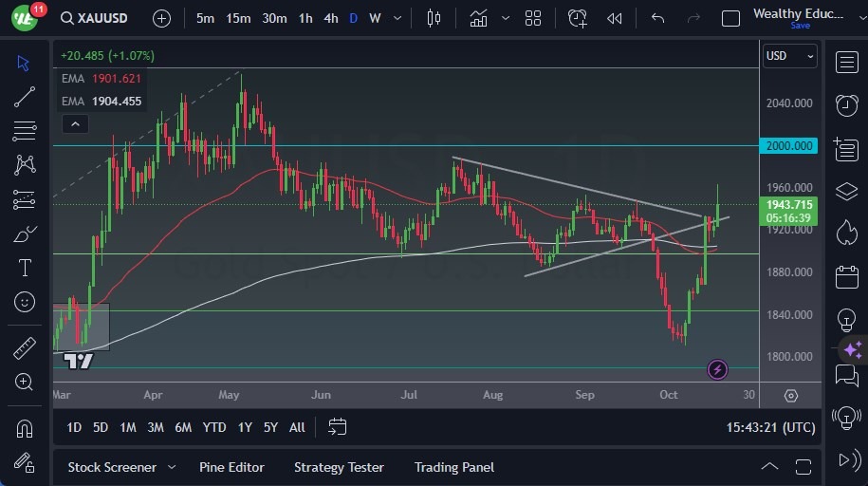This screenshot has width=868, height=486.
Task: Open the indicators menu
Action: (x=478, y=18)
